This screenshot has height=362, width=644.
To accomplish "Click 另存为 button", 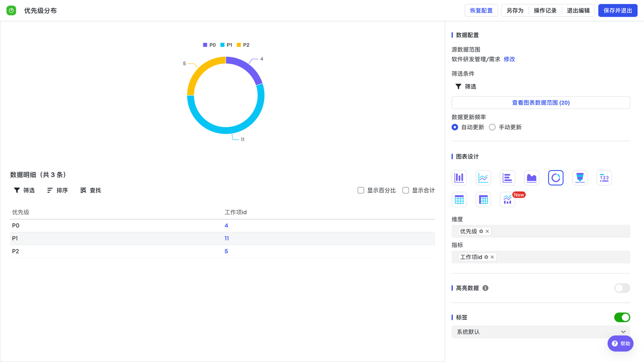I will [515, 11].
